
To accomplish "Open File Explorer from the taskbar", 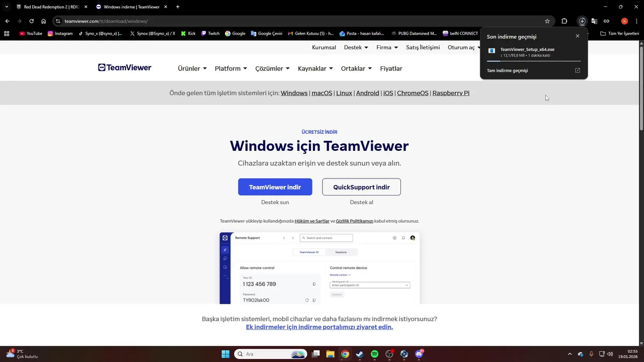I will pos(330,354).
